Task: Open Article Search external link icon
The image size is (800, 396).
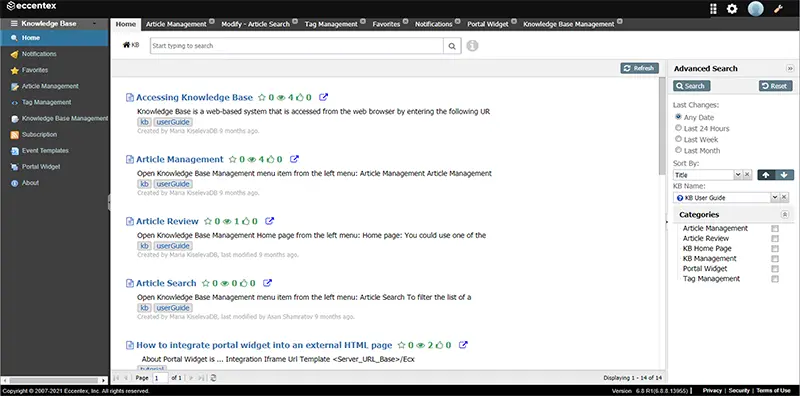Action: (267, 283)
